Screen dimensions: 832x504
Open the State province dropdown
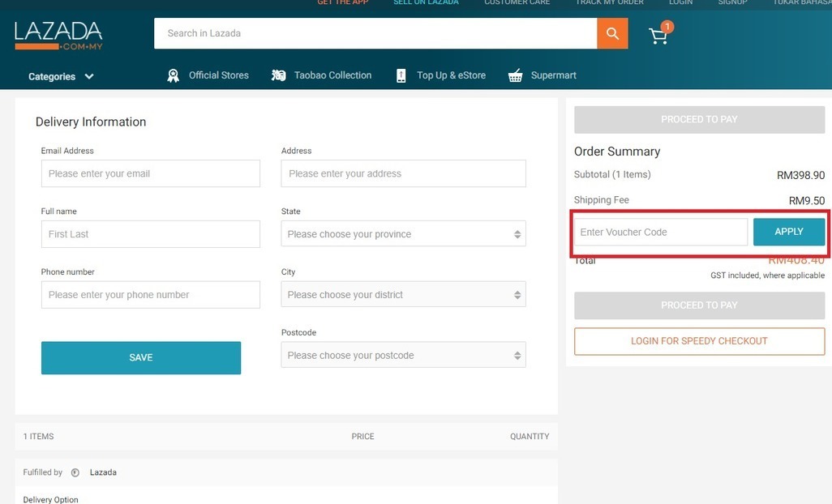[403, 234]
